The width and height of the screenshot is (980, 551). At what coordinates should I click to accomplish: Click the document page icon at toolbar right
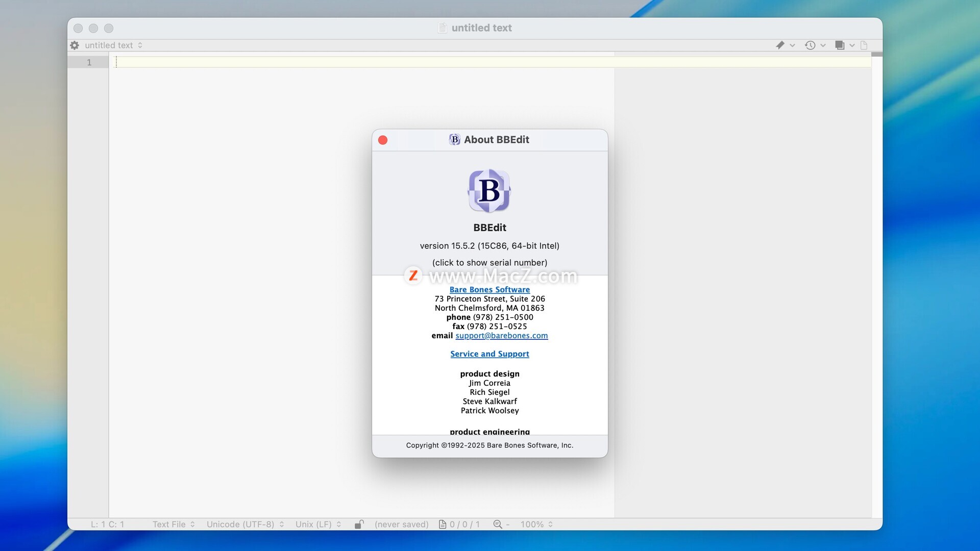[864, 45]
